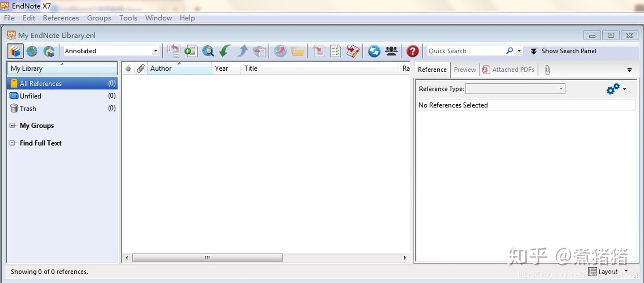Screen dimensions: 644x283
Task: Open the gear menu dropdown arrow
Action: (x=624, y=89)
